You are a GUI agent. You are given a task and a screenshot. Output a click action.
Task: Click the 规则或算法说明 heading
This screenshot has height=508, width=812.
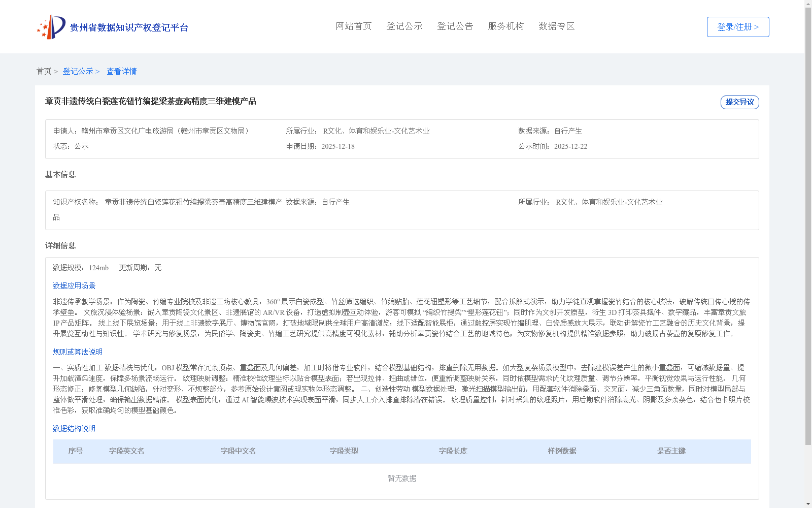(78, 352)
